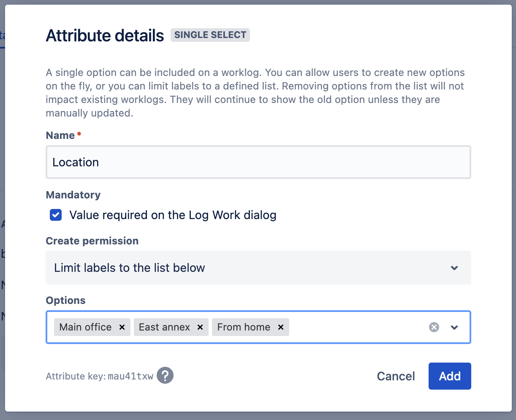Clear all selected options with circled X
This screenshot has height=420, width=516.
pos(434,328)
